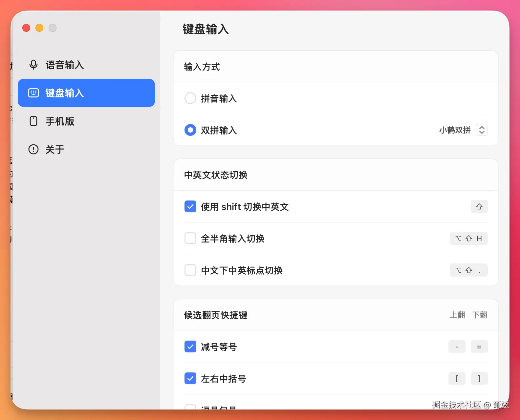Click the phone icon beside 手机版
520x420 pixels.
tap(33, 121)
